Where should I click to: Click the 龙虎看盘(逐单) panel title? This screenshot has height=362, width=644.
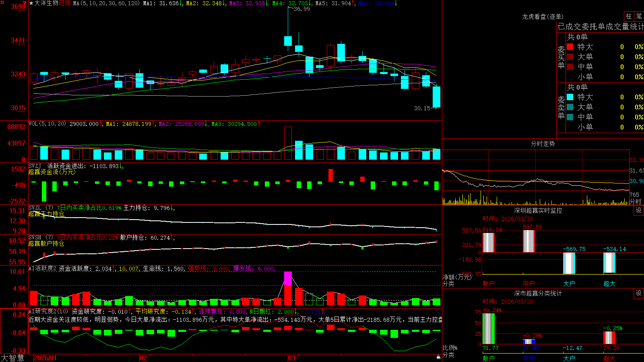tap(543, 16)
